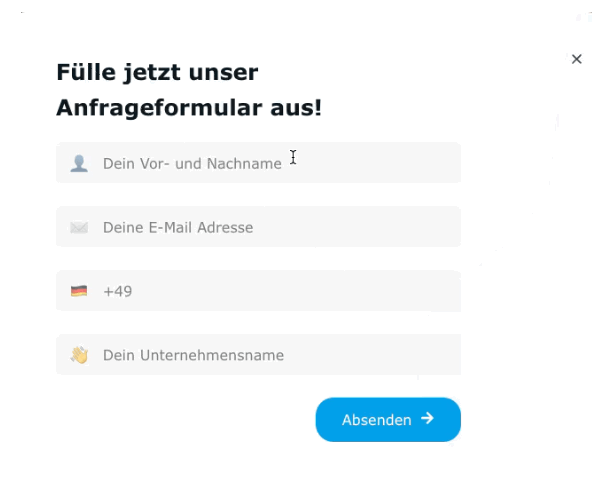The height and width of the screenshot is (480, 600).
Task: Select the German flag country icon
Action: [x=79, y=291]
